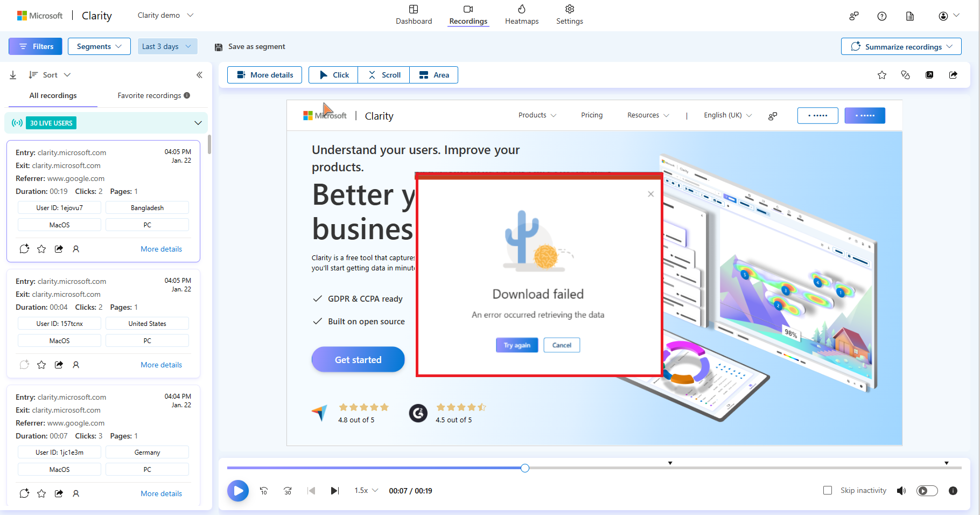The height and width of the screenshot is (515, 980).
Task: Share the current recording from toolbar
Action: [953, 75]
